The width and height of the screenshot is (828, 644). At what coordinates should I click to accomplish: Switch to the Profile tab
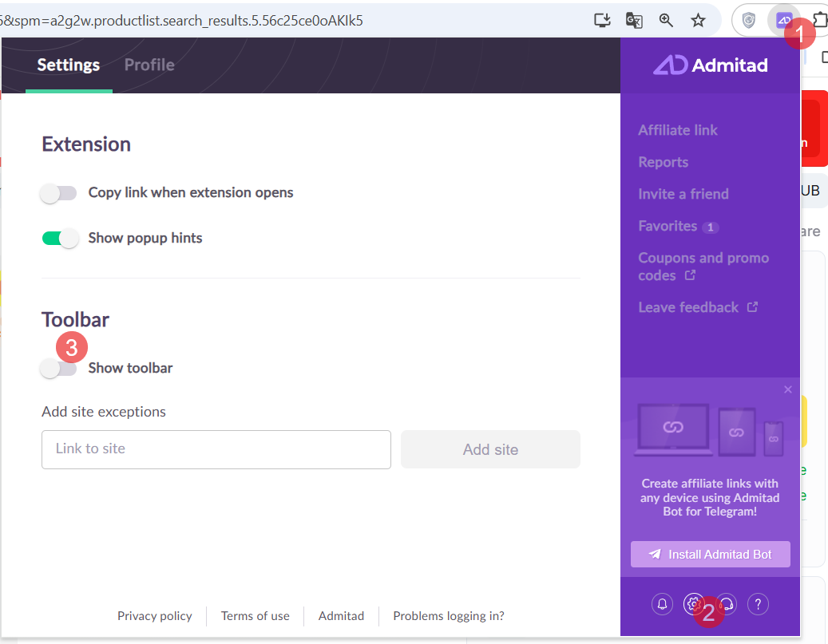click(x=149, y=65)
